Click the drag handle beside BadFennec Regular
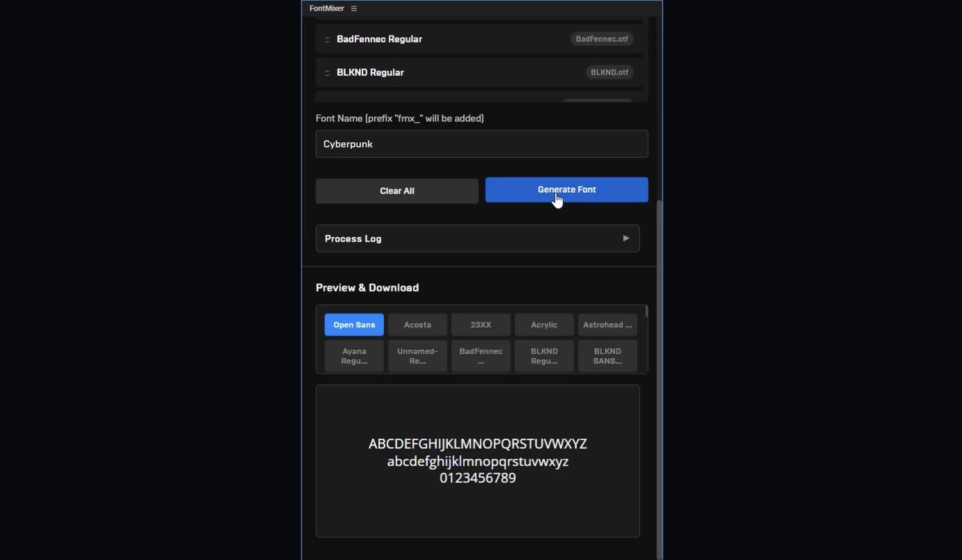 327,39
